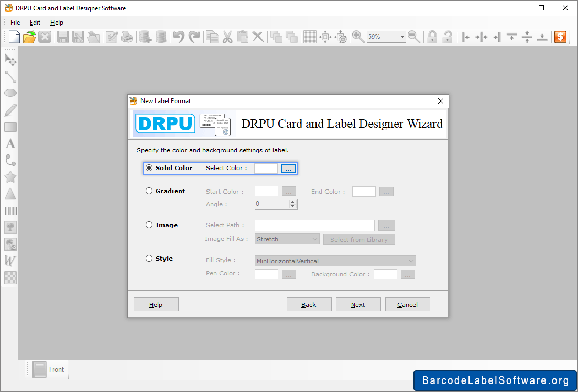578x392 pixels.
Task: Select the Style radio button
Action: (x=149, y=259)
